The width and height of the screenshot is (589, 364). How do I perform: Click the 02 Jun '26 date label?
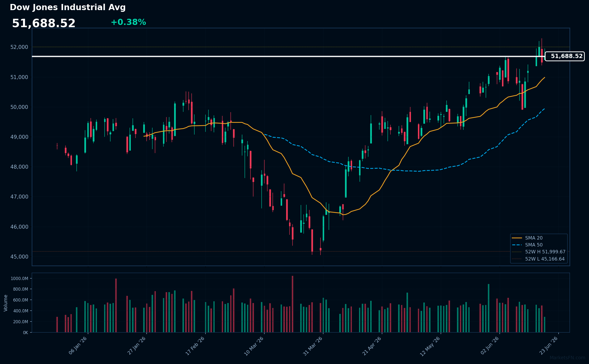[x=490, y=346]
